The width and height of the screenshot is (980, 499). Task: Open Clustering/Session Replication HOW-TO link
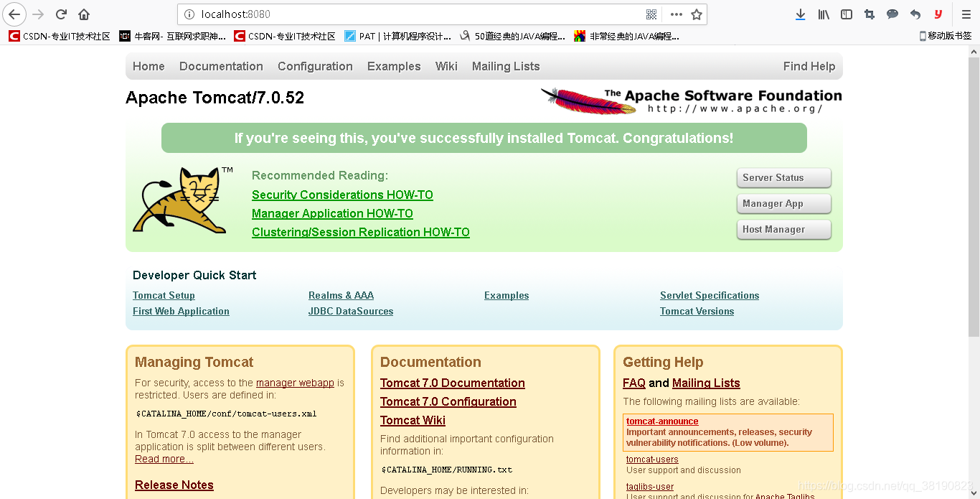(x=361, y=232)
